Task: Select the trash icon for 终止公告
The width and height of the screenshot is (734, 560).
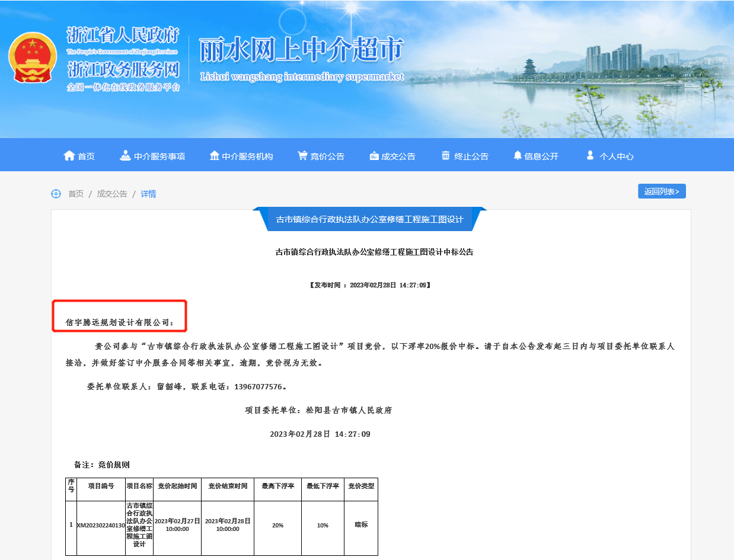Action: (x=445, y=155)
